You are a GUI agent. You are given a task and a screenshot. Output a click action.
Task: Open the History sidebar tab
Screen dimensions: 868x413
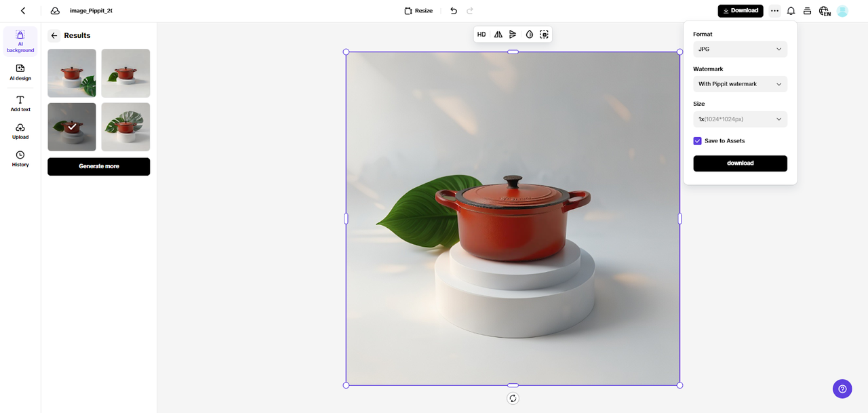click(x=20, y=159)
